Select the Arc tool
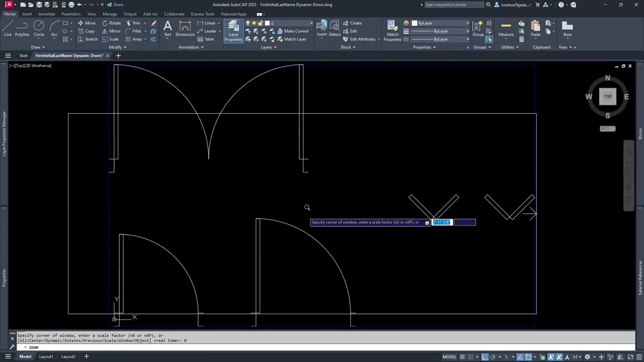This screenshot has width=644, height=362. (54, 28)
